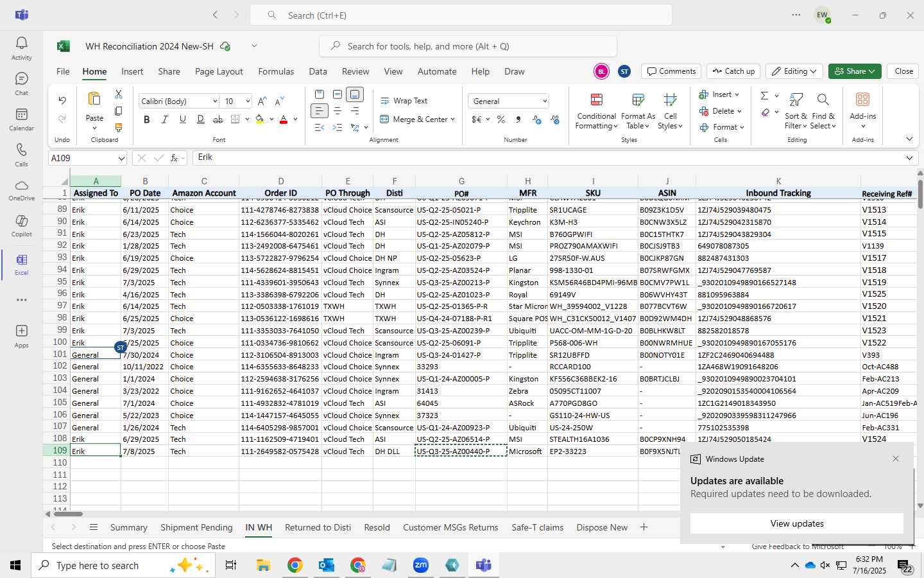Open Apps in Teams sidebar
Image resolution: width=924 pixels, height=578 pixels.
(21, 335)
